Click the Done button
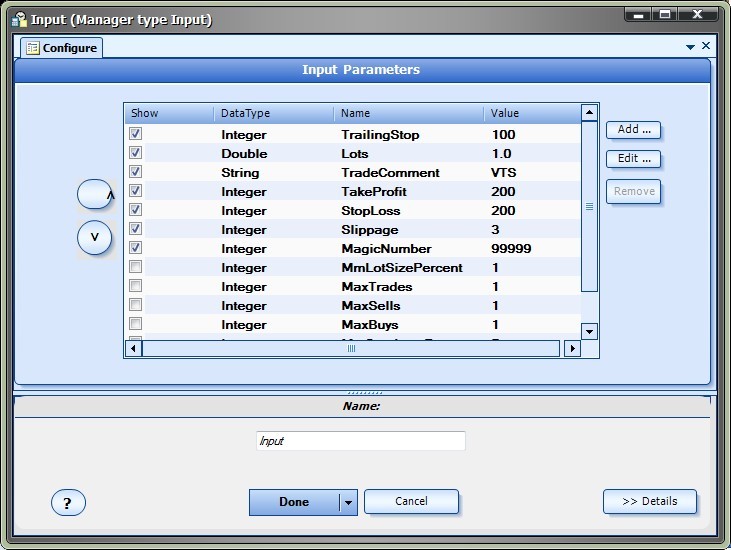Screen dimensions: 731x550 coord(294,502)
